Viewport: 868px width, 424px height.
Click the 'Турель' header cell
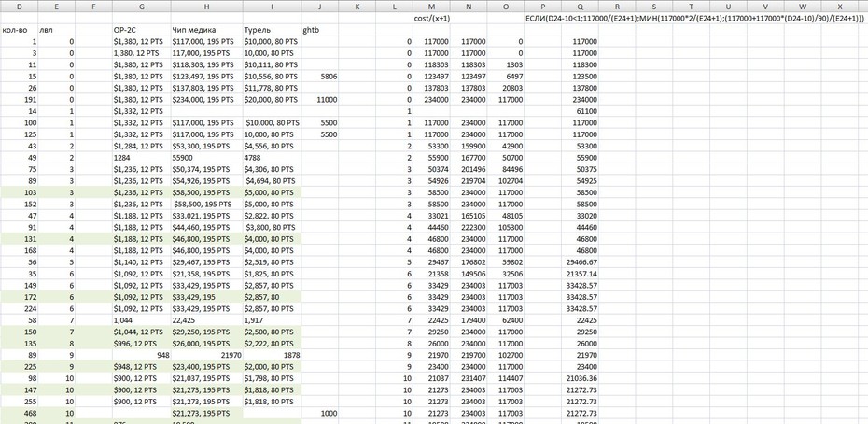tap(272, 30)
